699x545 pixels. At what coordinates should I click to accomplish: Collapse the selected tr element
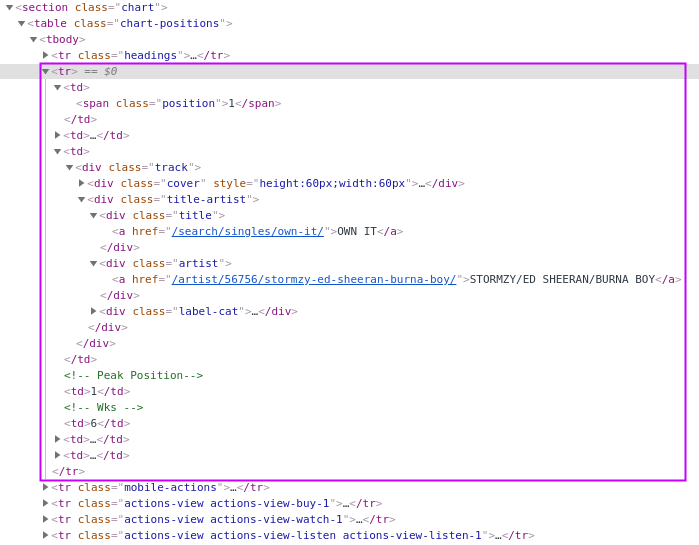pos(45,72)
